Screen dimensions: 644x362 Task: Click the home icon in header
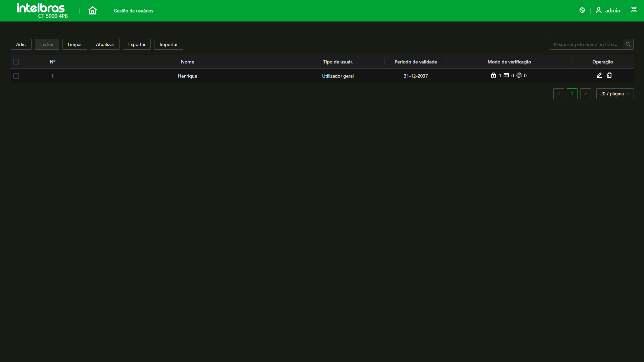pyautogui.click(x=92, y=11)
